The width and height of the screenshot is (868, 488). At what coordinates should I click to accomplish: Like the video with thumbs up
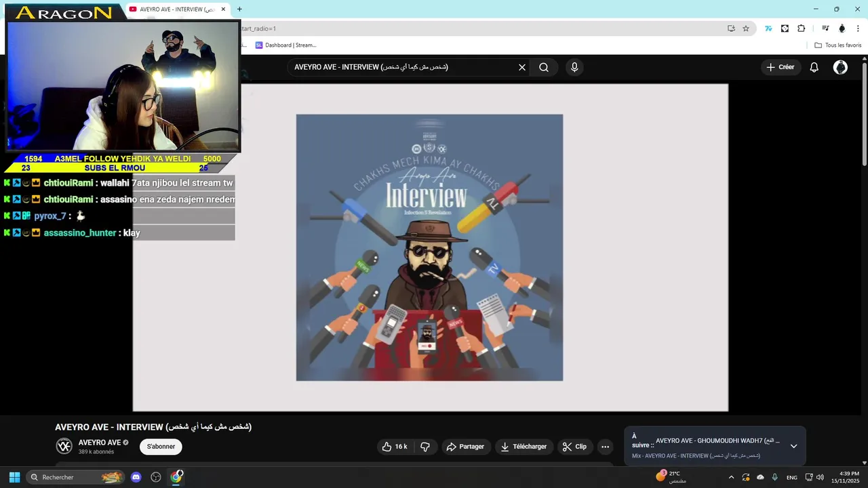click(x=395, y=447)
